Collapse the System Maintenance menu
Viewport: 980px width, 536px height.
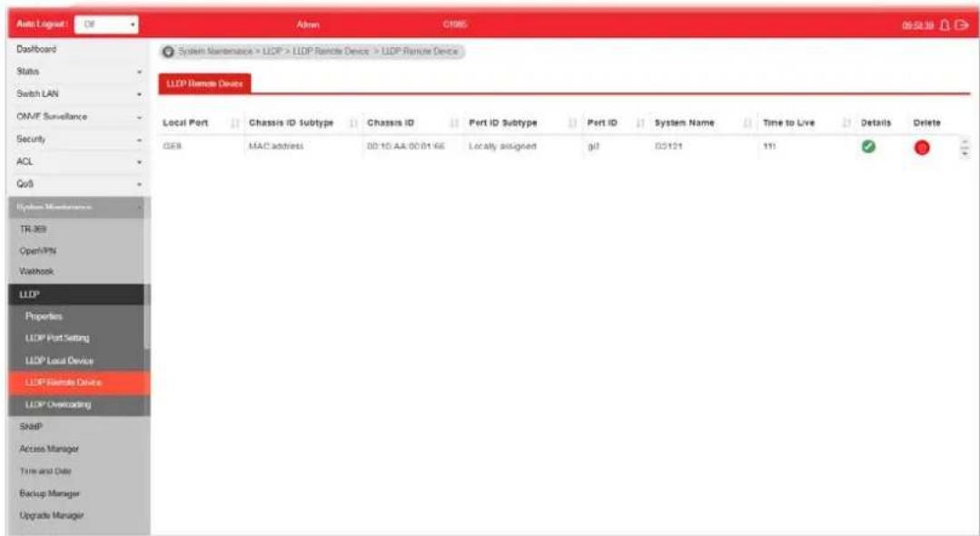pyautogui.click(x=76, y=207)
